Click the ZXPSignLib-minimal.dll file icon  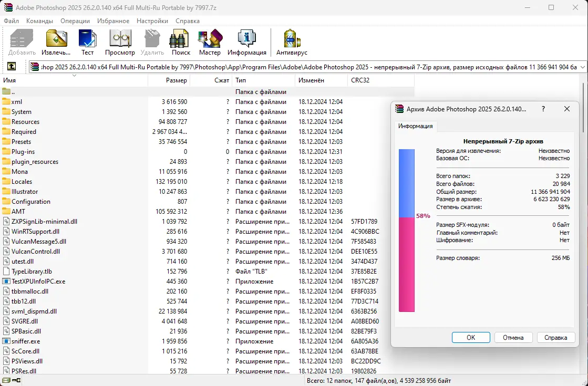[6, 221]
